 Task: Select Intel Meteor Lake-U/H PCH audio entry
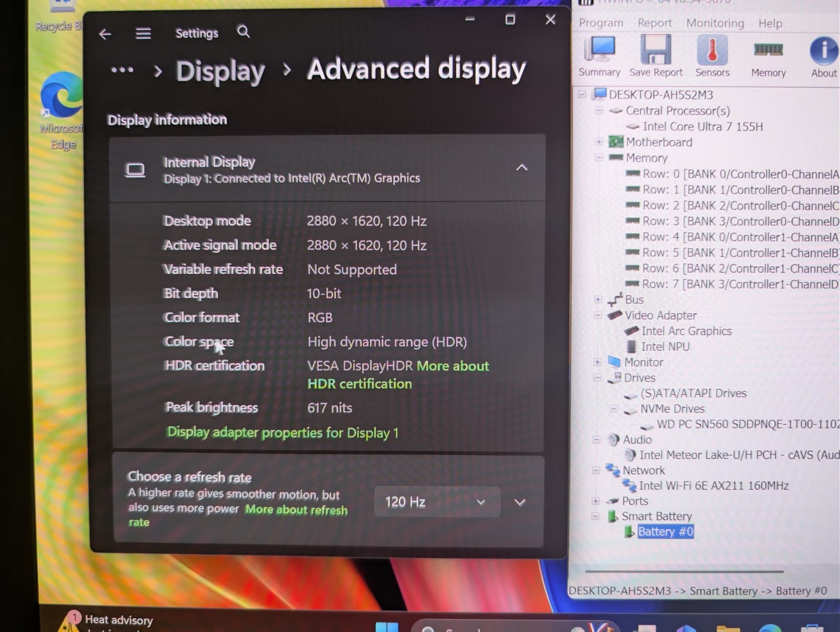(x=739, y=455)
